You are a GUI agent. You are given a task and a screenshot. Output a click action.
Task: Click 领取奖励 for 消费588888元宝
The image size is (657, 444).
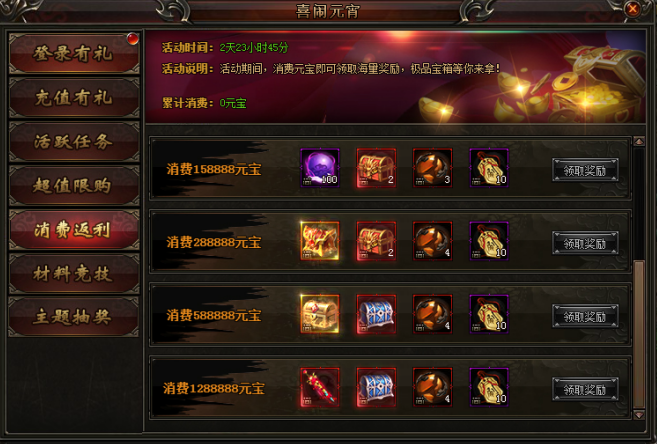(x=585, y=316)
